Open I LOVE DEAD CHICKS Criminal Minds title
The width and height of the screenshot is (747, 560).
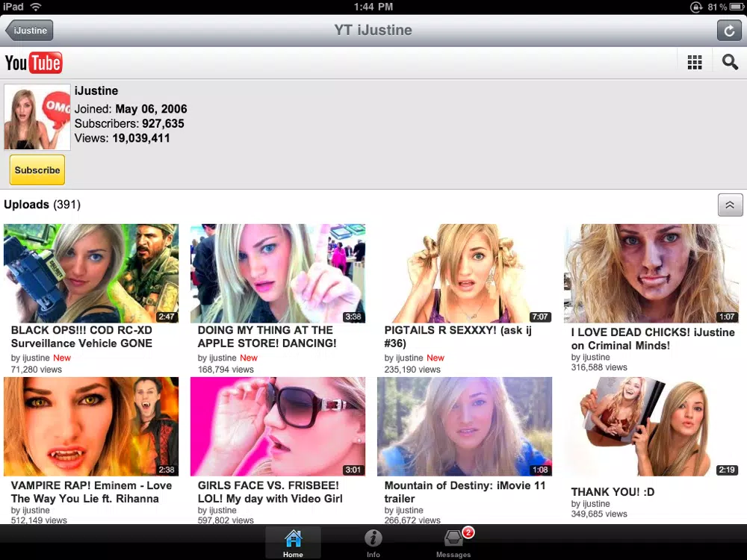(653, 338)
